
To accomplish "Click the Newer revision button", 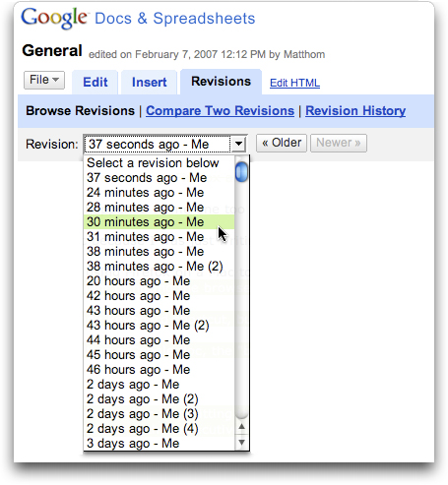I will click(x=339, y=143).
